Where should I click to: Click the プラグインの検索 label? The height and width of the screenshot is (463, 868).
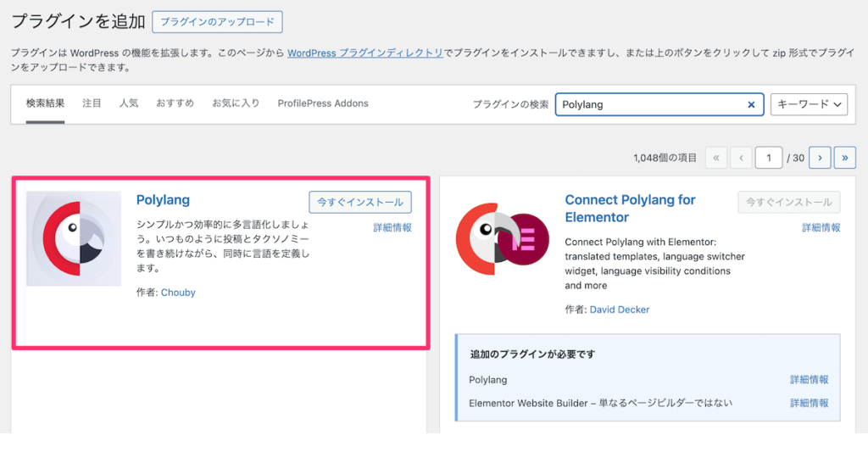(x=510, y=104)
